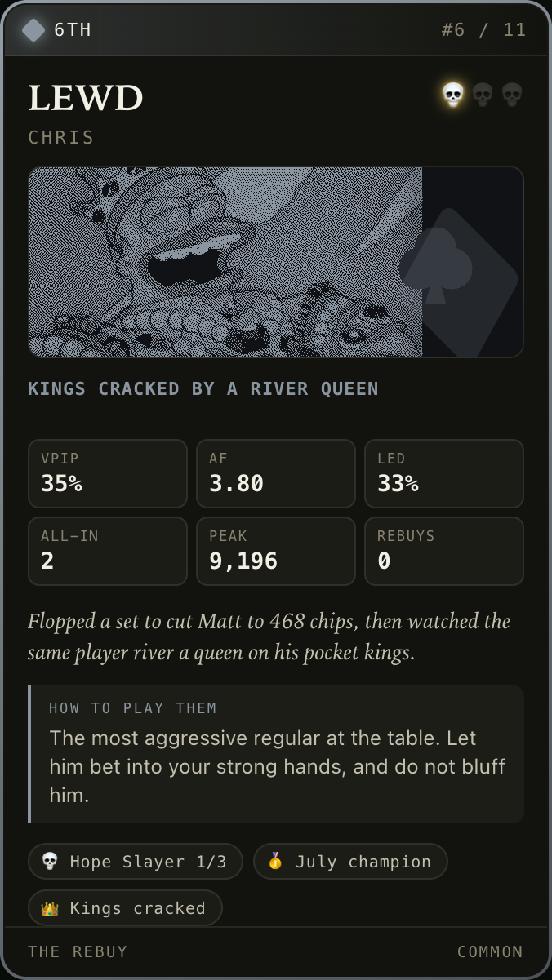Click the #6 / 11 card counter
This screenshot has width=552, height=980.
click(x=484, y=30)
